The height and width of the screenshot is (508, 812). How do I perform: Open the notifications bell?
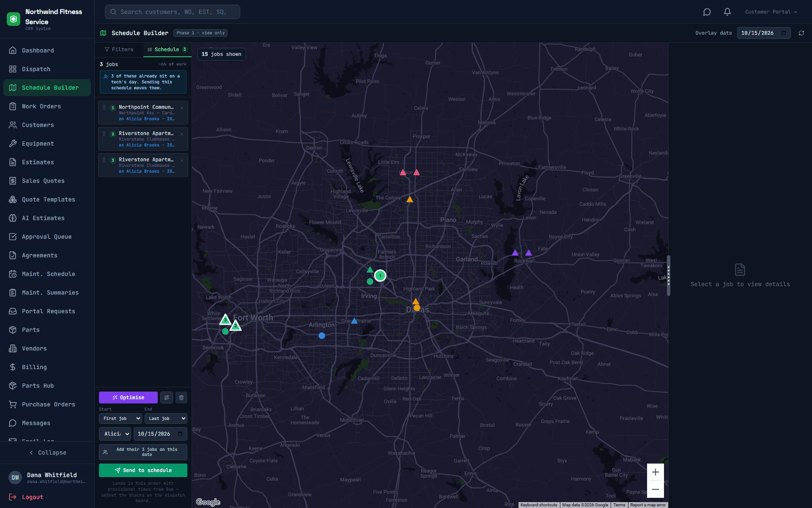(x=727, y=12)
